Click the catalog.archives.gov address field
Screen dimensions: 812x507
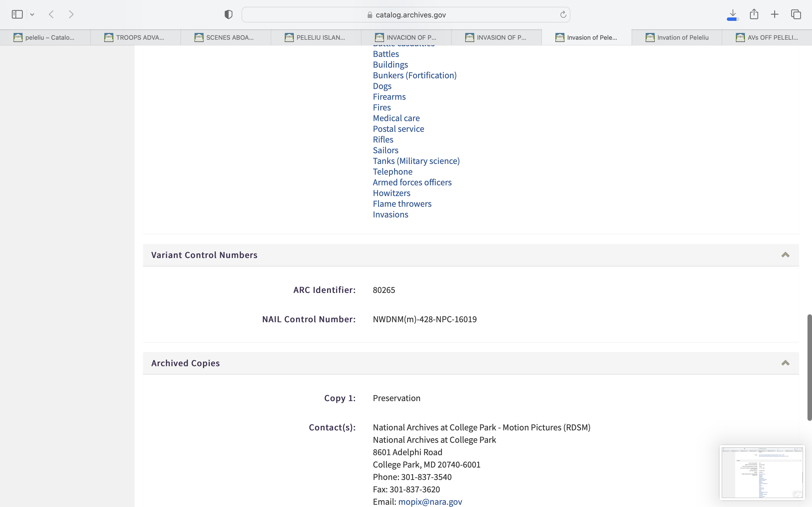[406, 15]
